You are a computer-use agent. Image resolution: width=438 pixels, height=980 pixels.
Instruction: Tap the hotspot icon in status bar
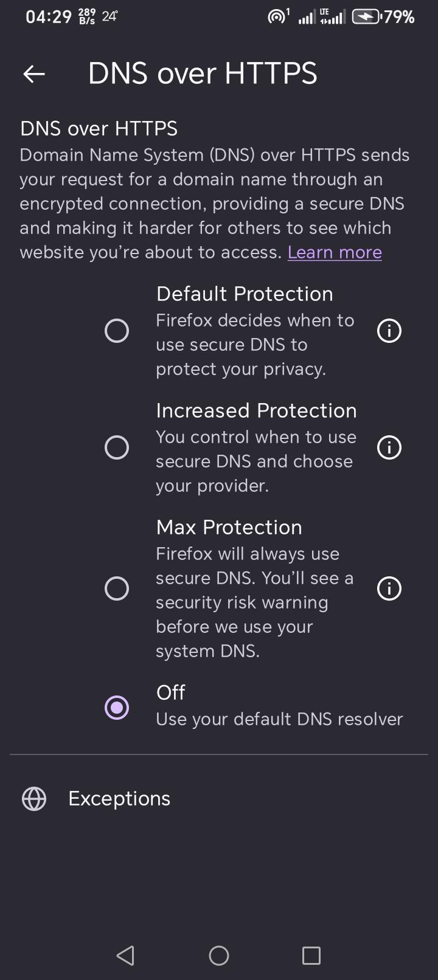click(x=278, y=17)
